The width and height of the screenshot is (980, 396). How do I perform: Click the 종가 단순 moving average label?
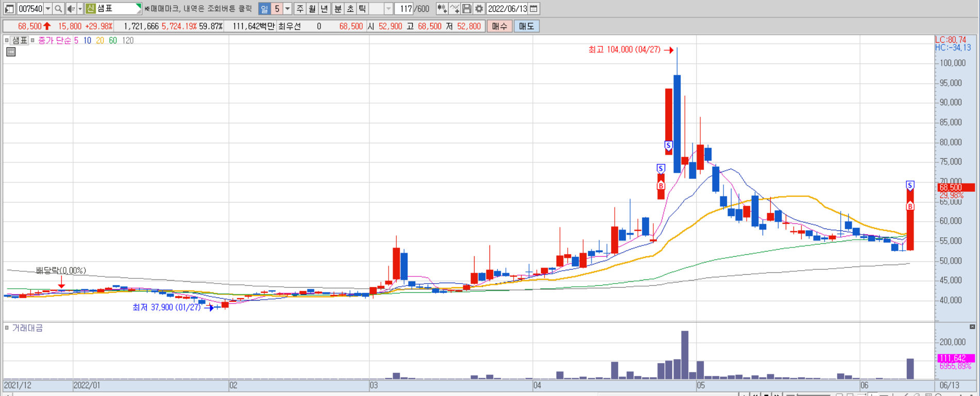pos(55,40)
